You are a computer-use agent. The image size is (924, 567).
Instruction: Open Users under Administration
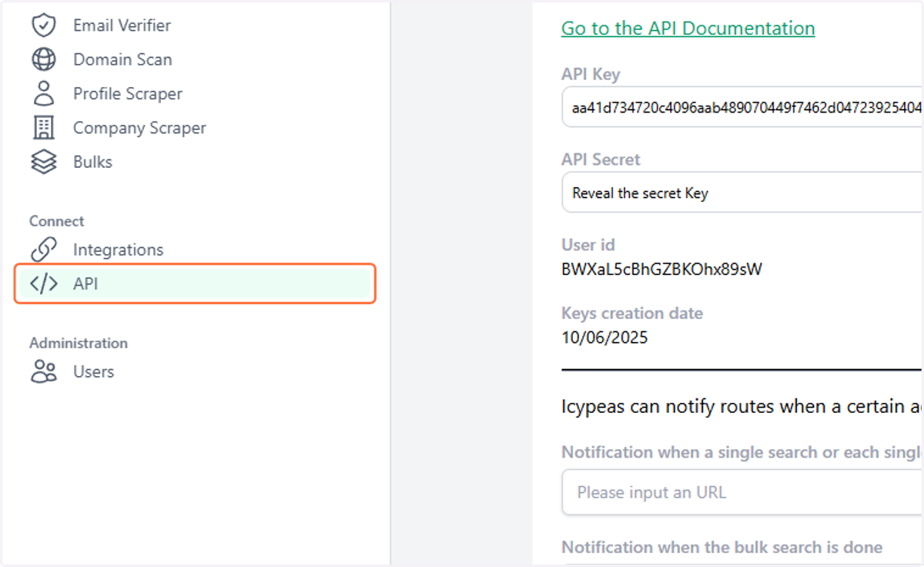tap(93, 371)
